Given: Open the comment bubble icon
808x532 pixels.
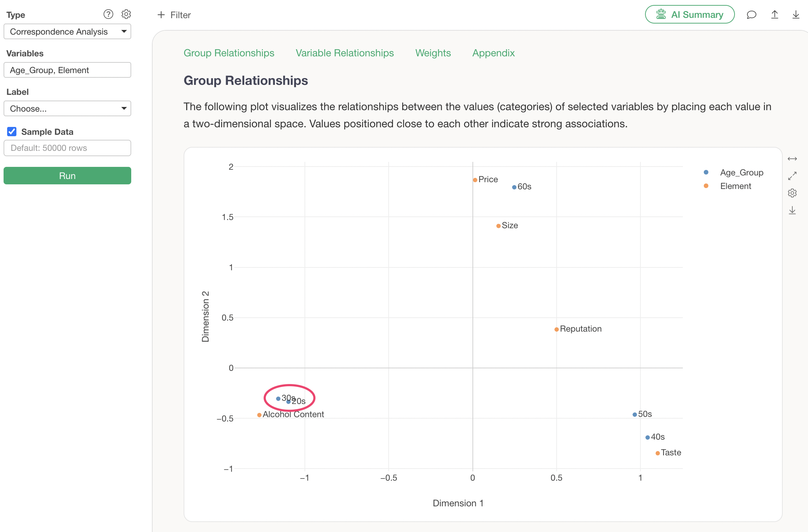Looking at the screenshot, I should [751, 15].
